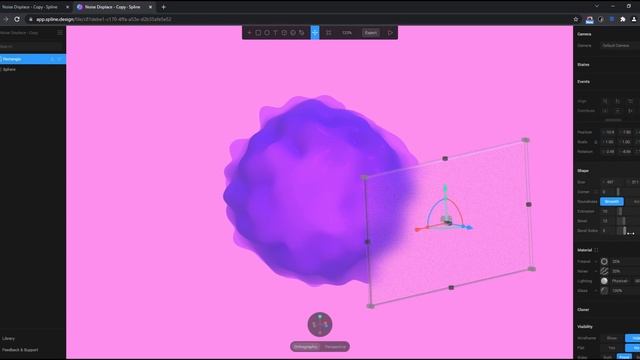The width and height of the screenshot is (640, 360).
Task: Open the Library link
Action: coord(8,338)
